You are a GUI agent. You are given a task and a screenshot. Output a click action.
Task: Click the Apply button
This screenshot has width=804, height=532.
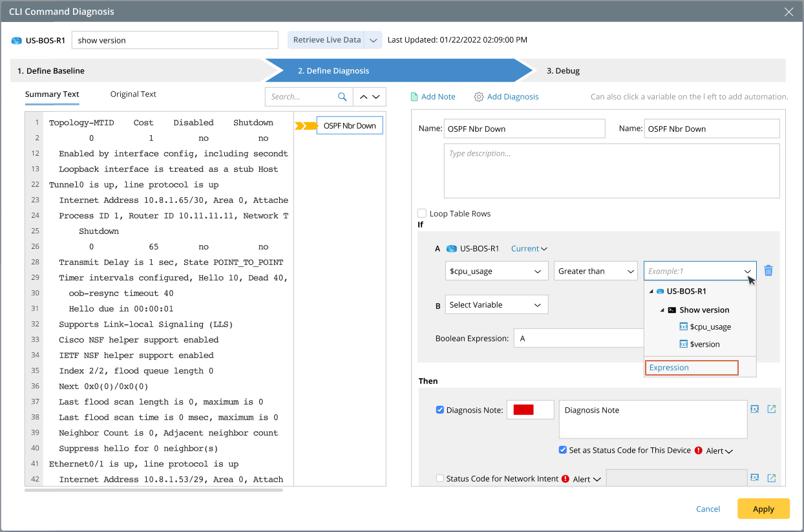tap(763, 509)
